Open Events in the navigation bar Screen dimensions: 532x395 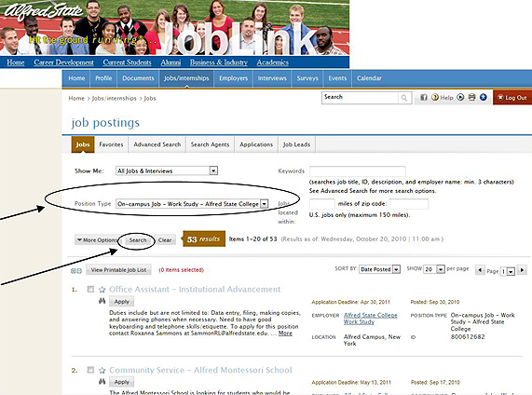[337, 78]
